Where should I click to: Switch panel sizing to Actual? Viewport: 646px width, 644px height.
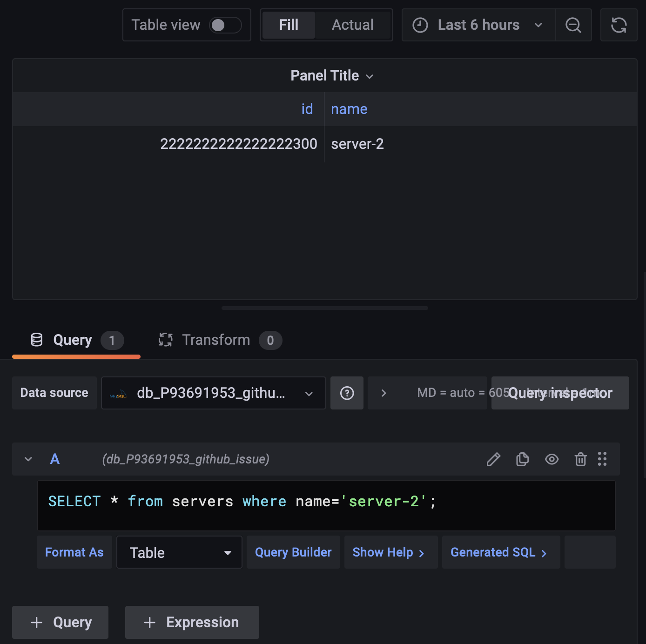click(x=352, y=25)
